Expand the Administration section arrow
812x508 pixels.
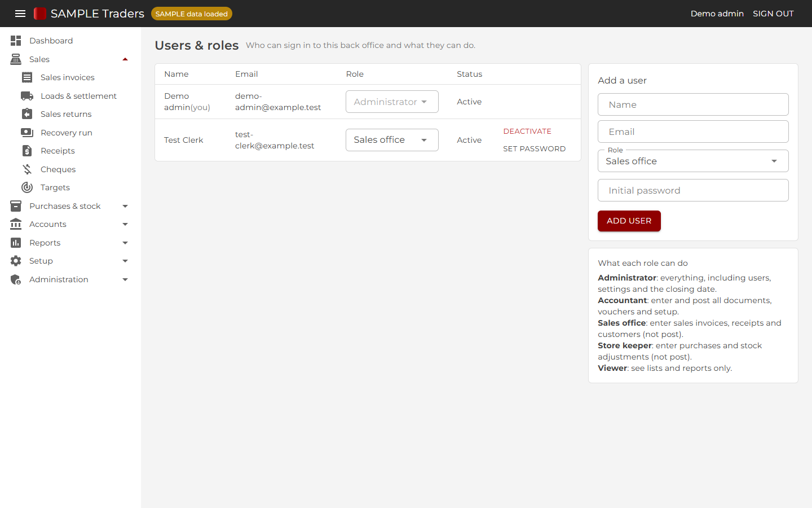(x=125, y=279)
